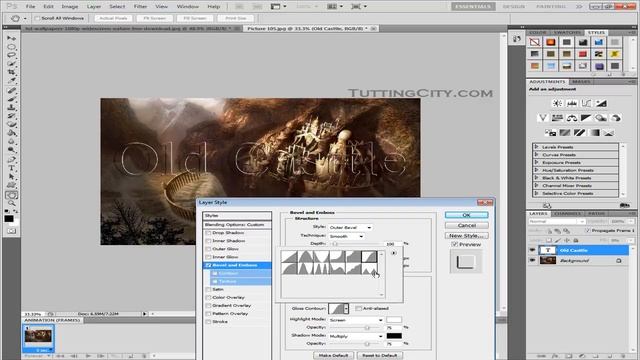Expand the Curves Presets list
Screen dimensions: 640x360
[536, 155]
